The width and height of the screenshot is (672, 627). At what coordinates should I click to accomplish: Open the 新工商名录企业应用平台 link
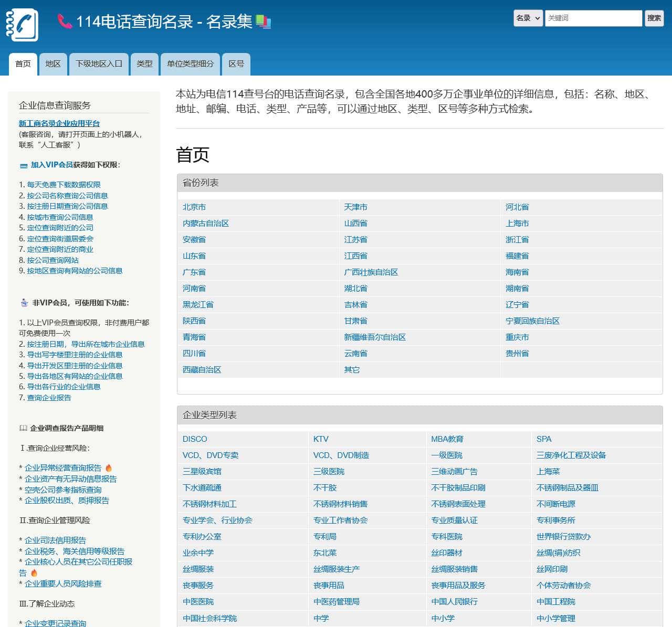coord(59,123)
